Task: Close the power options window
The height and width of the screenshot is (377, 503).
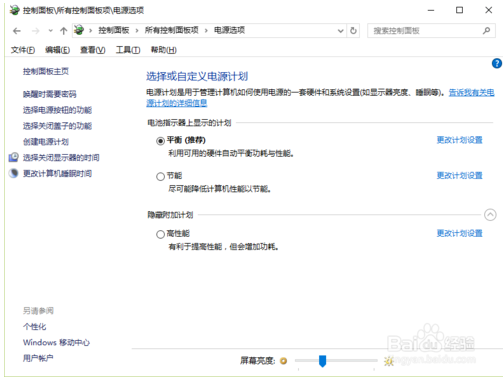Action: 488,10
